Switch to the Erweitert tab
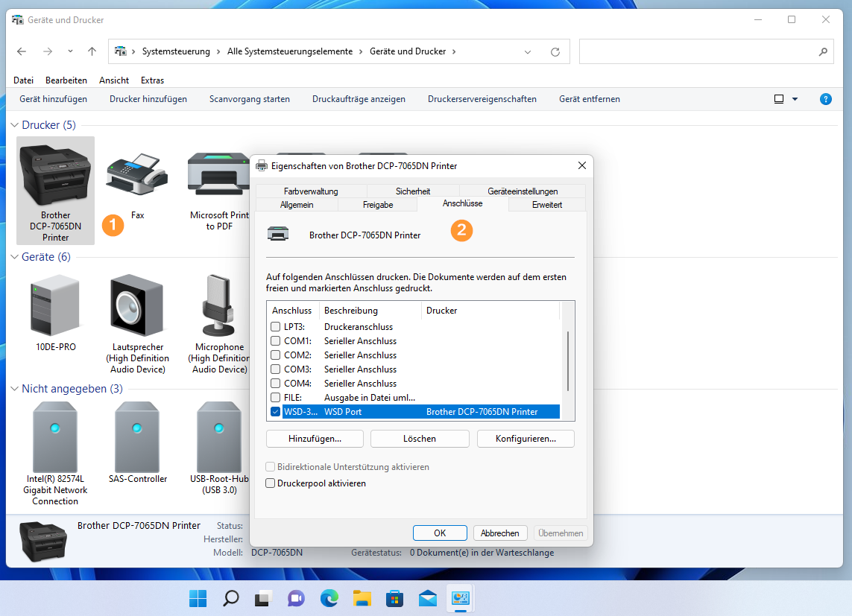Image resolution: width=852 pixels, height=616 pixels. (x=547, y=205)
